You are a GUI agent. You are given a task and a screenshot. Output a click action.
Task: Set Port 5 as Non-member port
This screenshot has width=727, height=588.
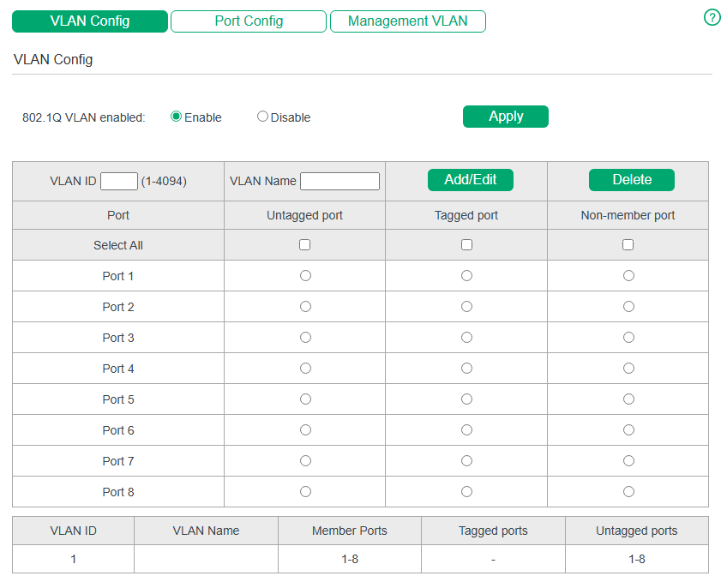pos(628,399)
